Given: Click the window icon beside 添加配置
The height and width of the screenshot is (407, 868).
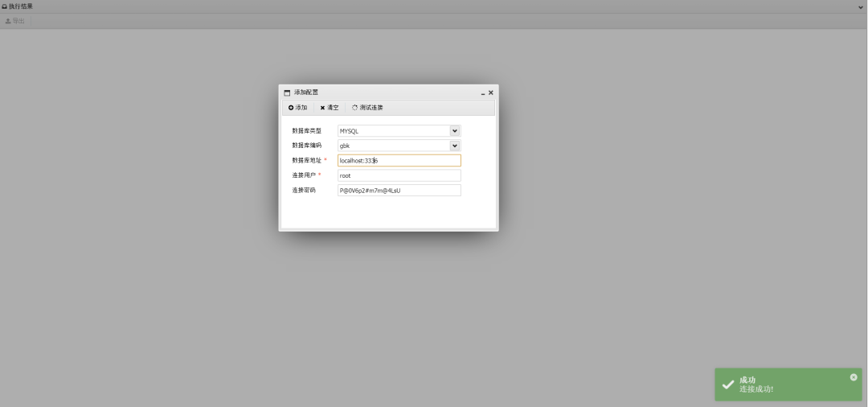Looking at the screenshot, I should (x=287, y=93).
